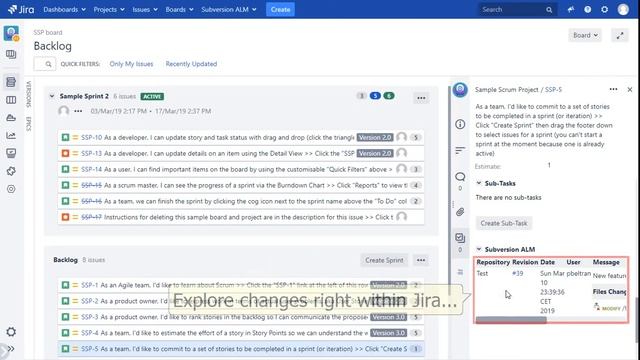Open the Backlog section more actions menu
Image resolution: width=640 pixels, height=360 pixels.
tap(421, 260)
